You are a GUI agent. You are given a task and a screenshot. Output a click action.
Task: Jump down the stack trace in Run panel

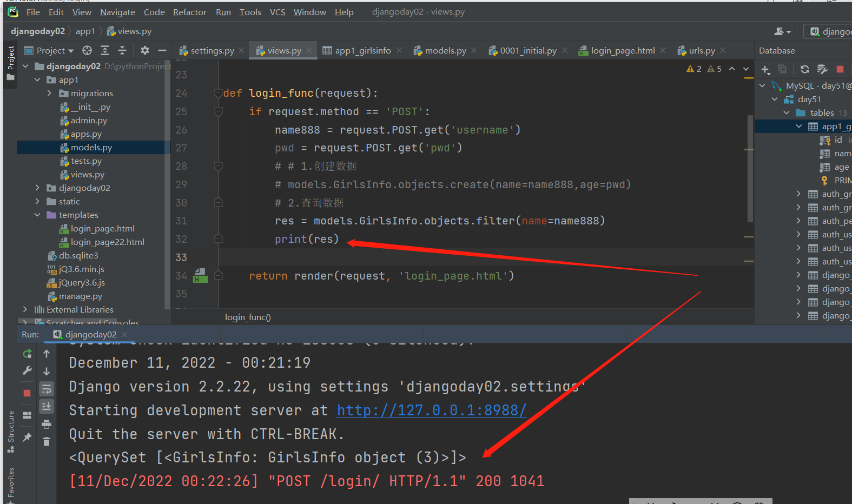click(47, 371)
